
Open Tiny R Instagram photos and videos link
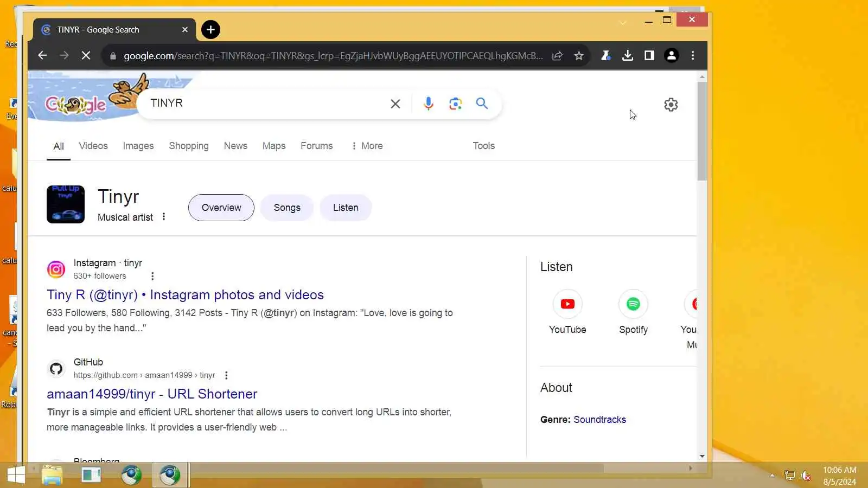tap(185, 295)
